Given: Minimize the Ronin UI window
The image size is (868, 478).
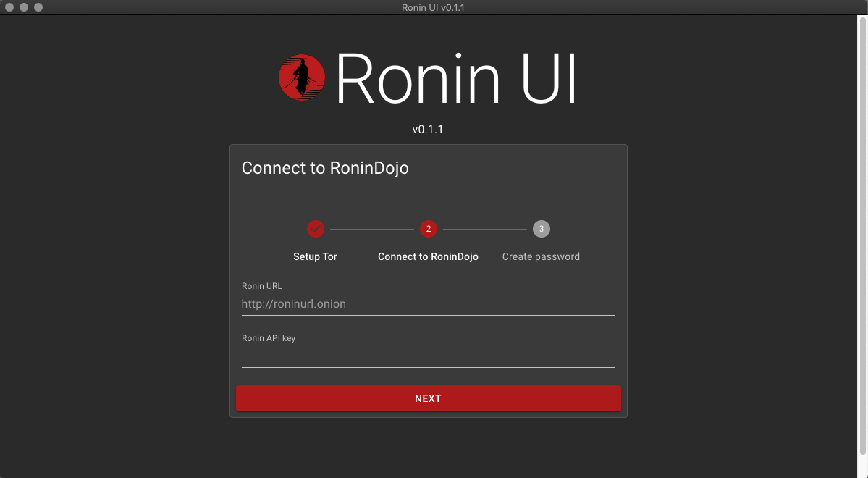Looking at the screenshot, I should (24, 7).
